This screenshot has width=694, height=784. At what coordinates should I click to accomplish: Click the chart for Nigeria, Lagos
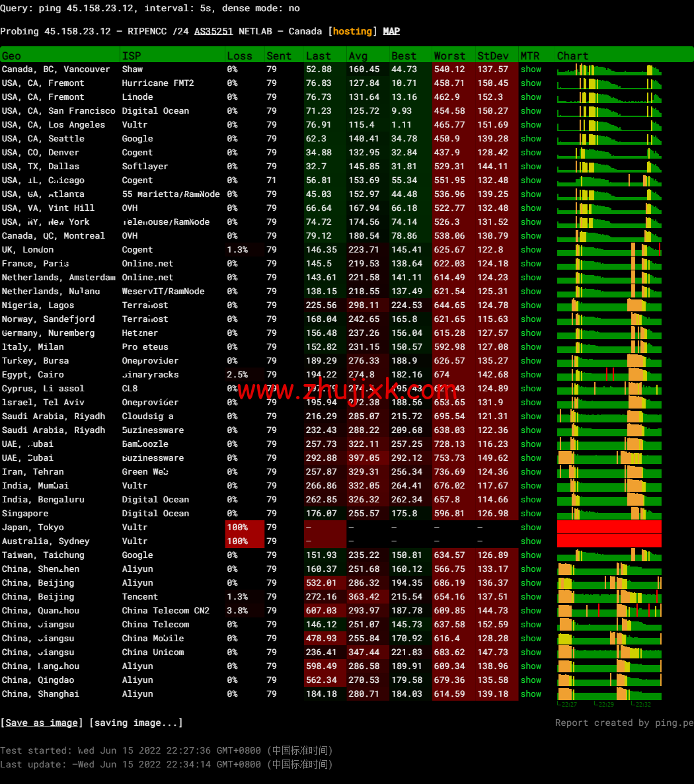pos(609,305)
